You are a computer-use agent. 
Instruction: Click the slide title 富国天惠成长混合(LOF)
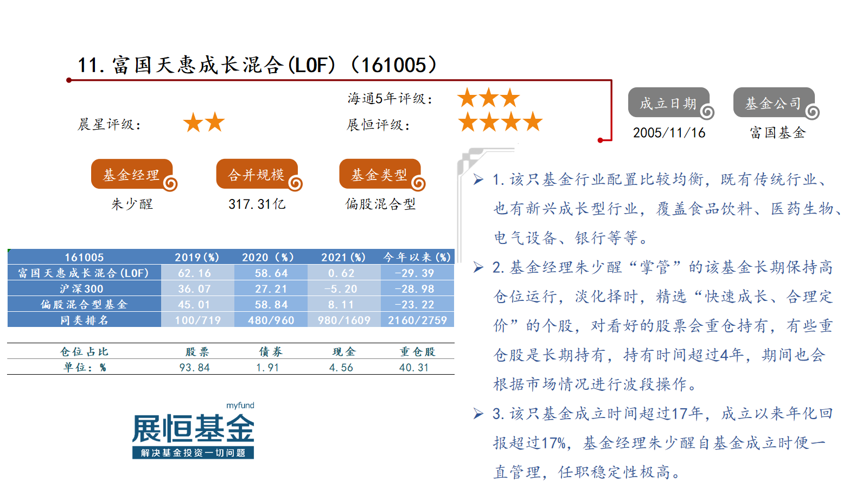pos(257,65)
